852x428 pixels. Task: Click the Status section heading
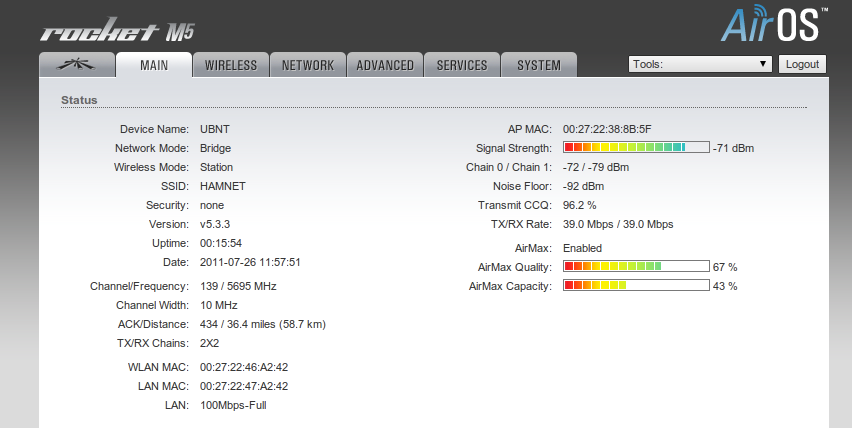coord(79,100)
